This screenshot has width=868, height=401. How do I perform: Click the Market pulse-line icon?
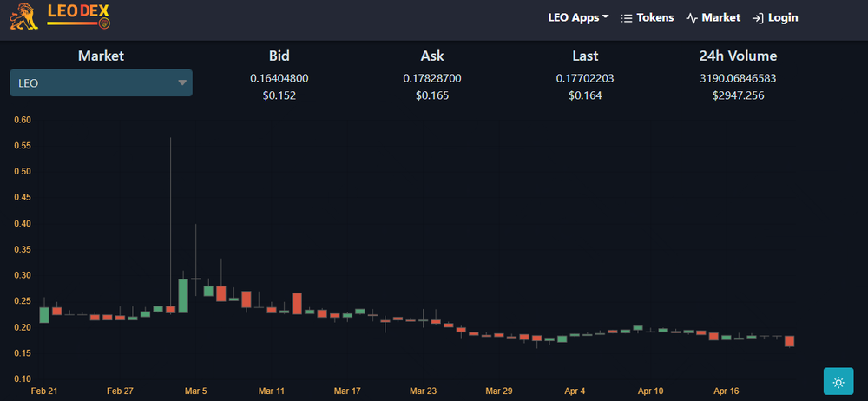[692, 18]
